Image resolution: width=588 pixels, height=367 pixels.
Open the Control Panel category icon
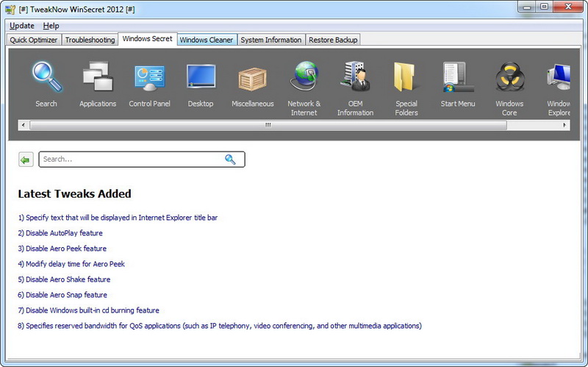[x=149, y=78]
